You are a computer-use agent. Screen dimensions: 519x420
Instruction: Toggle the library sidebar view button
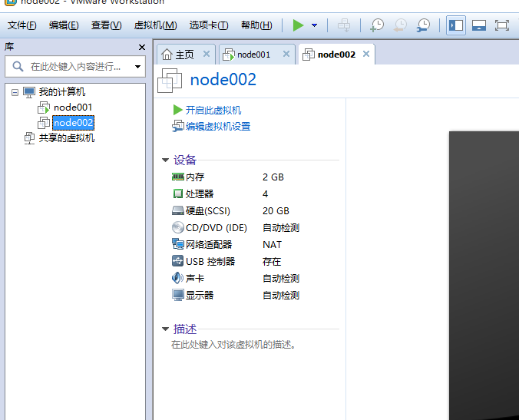point(456,25)
